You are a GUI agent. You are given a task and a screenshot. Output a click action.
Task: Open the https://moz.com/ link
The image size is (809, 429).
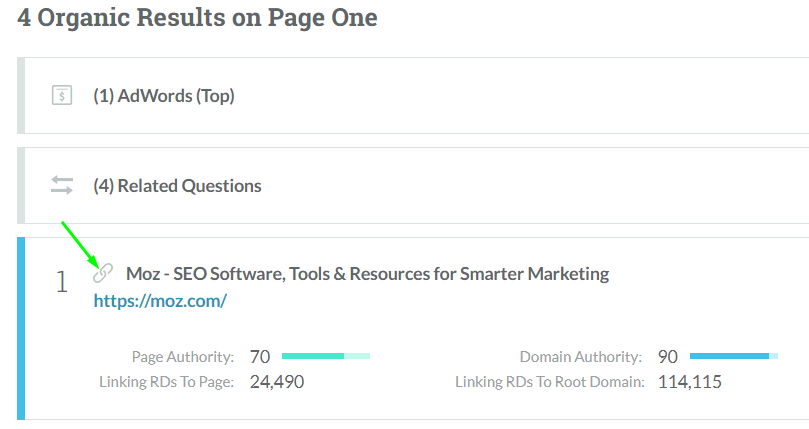pyautogui.click(x=160, y=300)
